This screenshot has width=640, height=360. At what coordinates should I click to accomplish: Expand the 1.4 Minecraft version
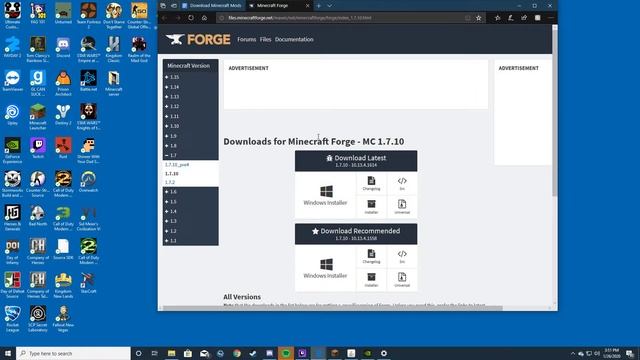point(171,211)
